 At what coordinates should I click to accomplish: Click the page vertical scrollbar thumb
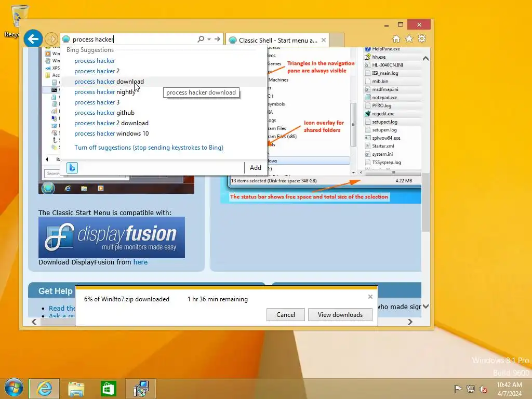click(x=425, y=202)
